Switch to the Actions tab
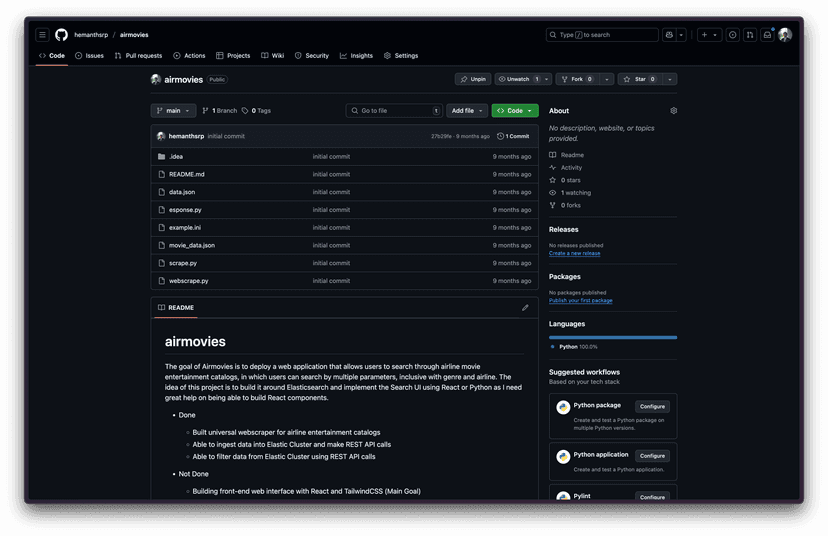 tap(189, 56)
